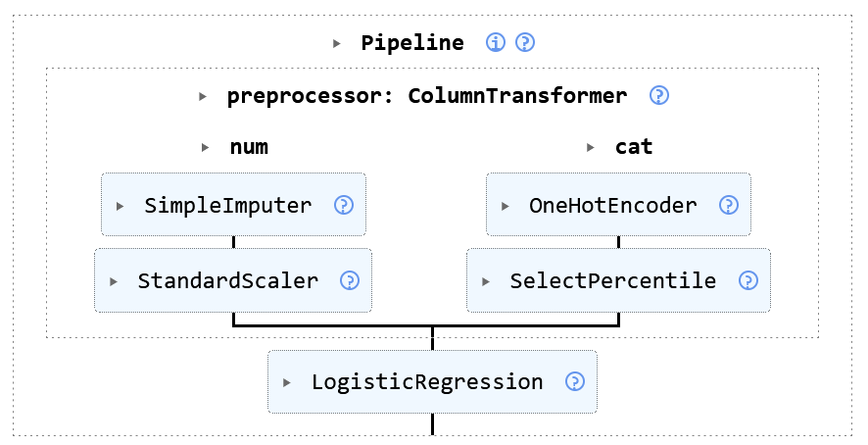Viewport: 868px width, 445px height.
Task: Click the preprocessor: ColumnTransformer label
Action: [x=426, y=95]
